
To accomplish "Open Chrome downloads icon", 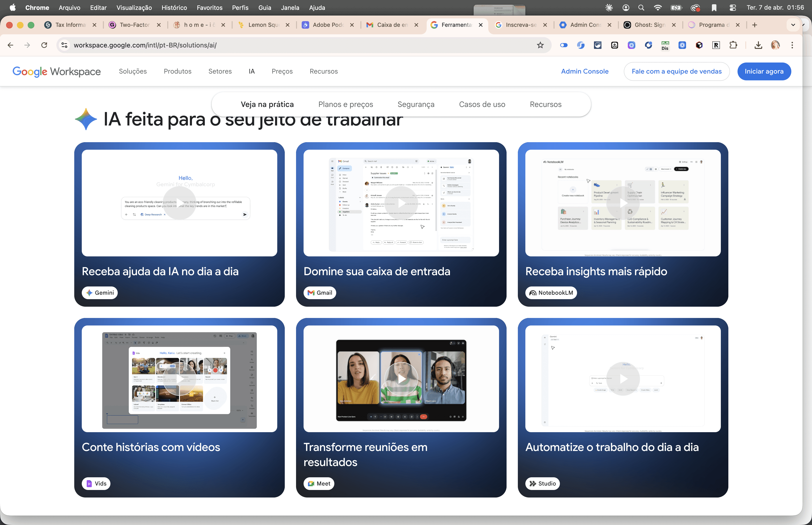I will 758,45.
